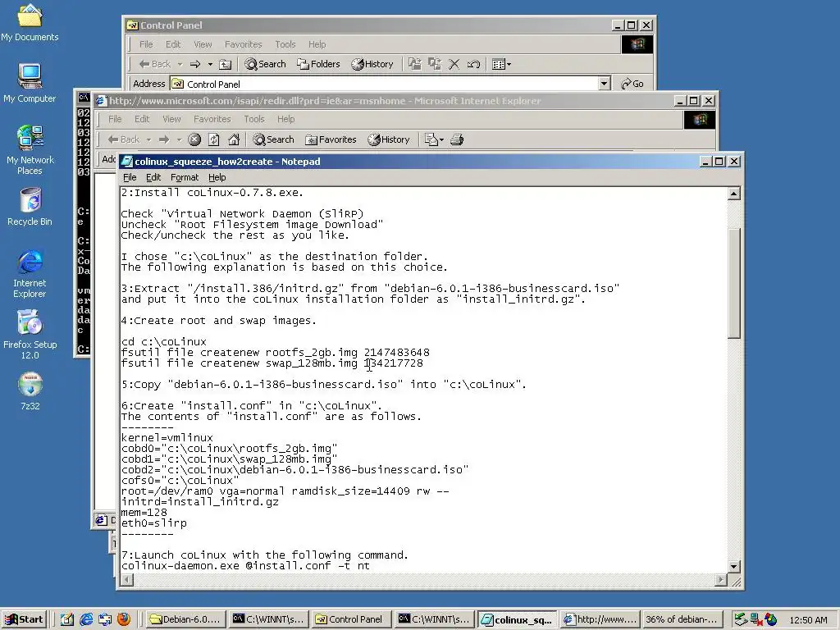This screenshot has height=630, width=840.
Task: Open the Notepad Help menu
Action: (x=217, y=177)
